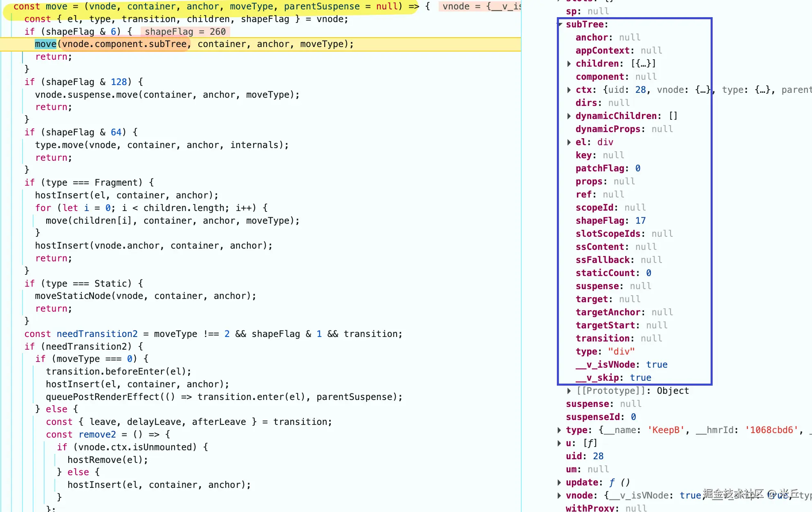The image size is (812, 512).
Task: Select the patchFlag: 0 property
Action: [608, 168]
